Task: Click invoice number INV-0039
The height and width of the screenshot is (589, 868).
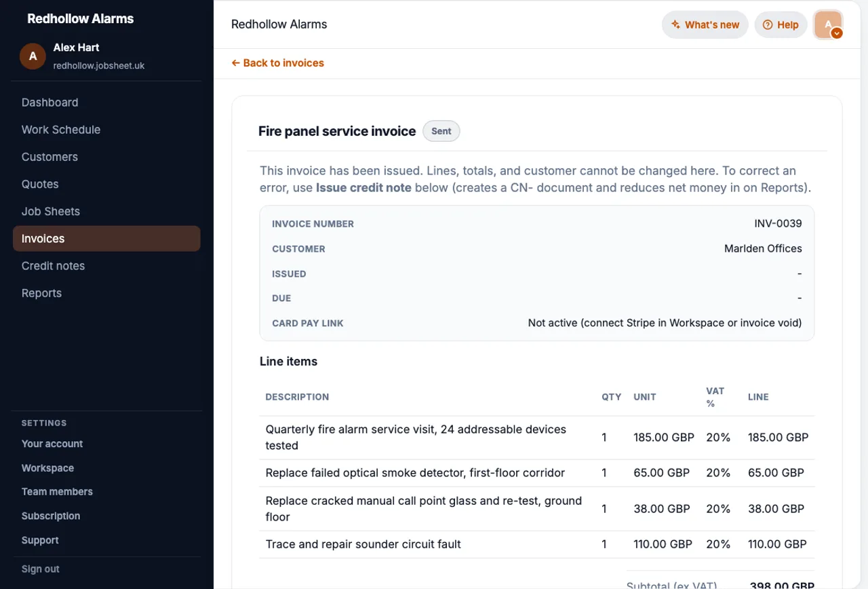Action: [x=778, y=224]
